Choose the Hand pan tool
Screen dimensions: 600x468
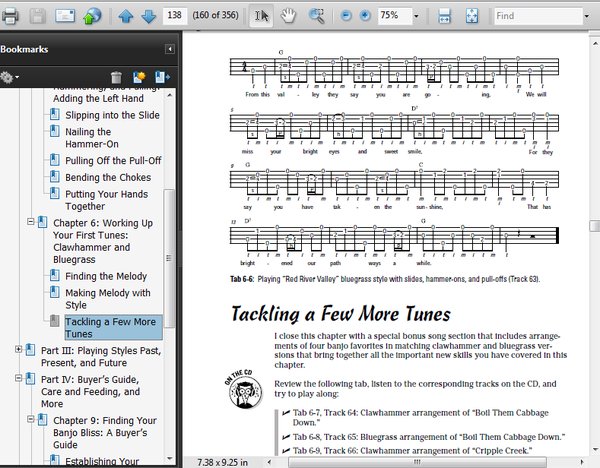pos(288,16)
